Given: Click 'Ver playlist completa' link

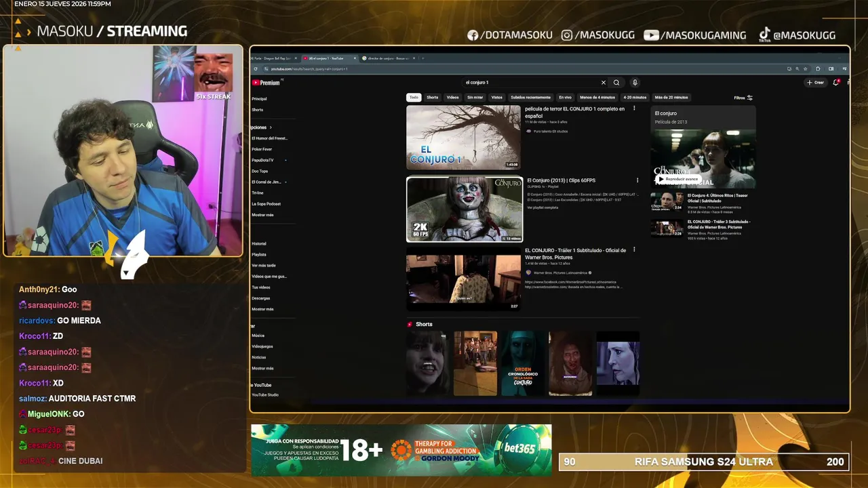Looking at the screenshot, I should (x=542, y=207).
